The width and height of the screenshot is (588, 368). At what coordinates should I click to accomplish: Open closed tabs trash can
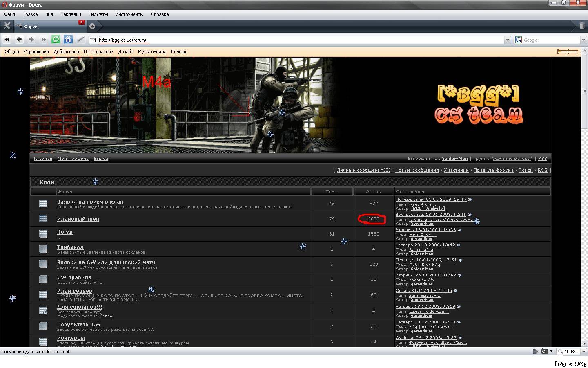[582, 25]
